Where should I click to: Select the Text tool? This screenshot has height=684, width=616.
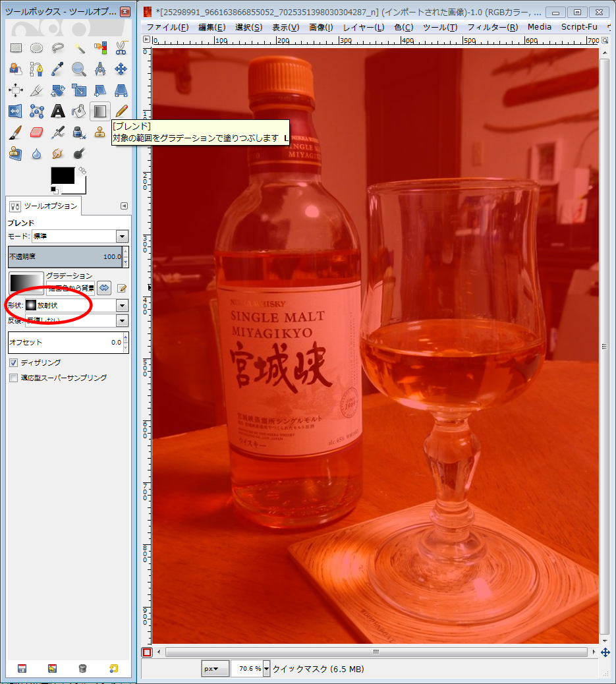58,111
